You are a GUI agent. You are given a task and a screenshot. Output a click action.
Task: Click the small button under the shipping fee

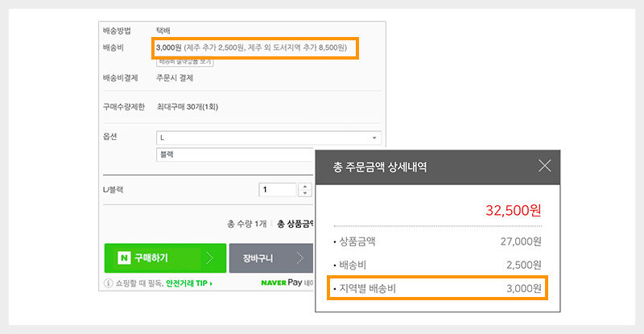coord(183,60)
